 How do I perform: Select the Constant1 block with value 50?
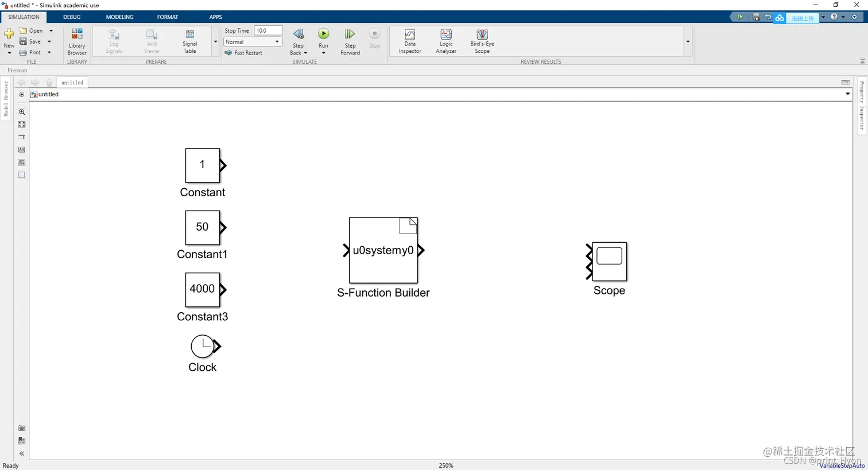tap(203, 227)
